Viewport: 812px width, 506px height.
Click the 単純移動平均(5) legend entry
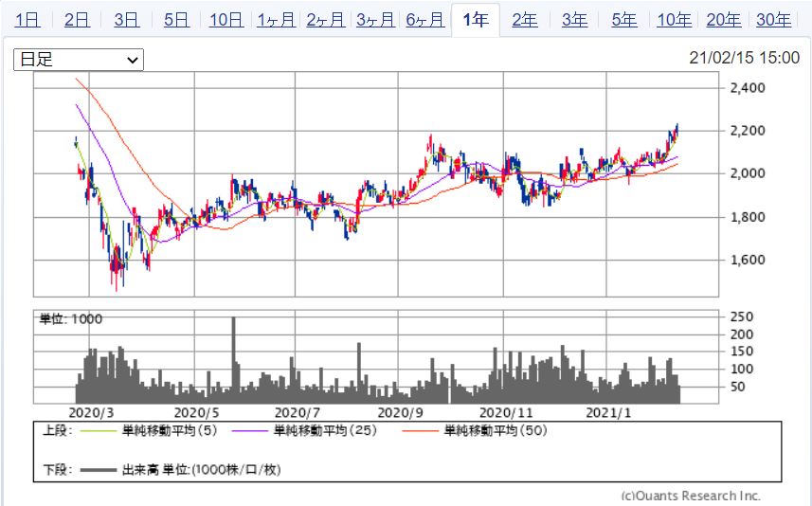click(x=170, y=430)
